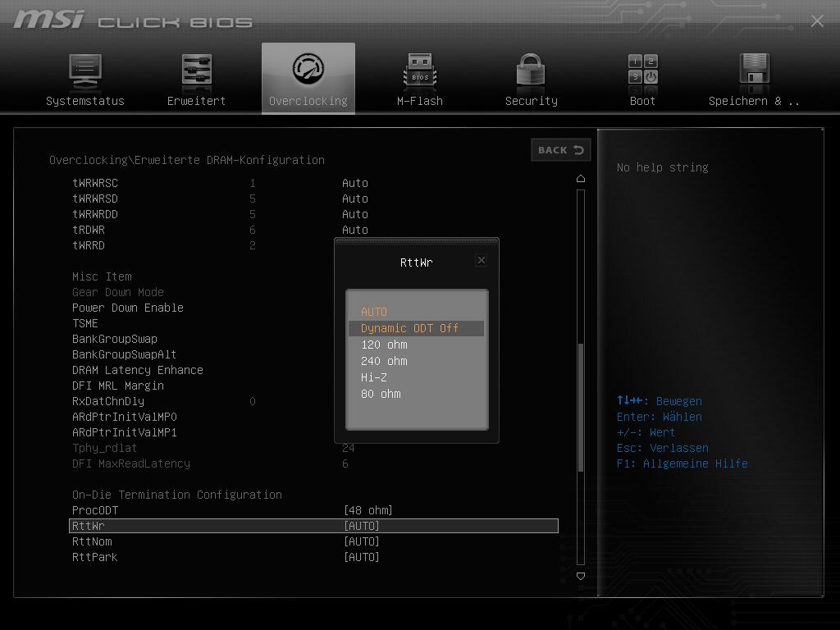Open the Boot numbered keys icon
This screenshot has width=840, height=630.
[642, 69]
